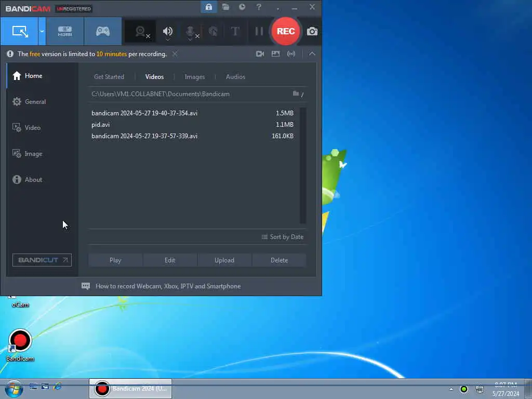Image resolution: width=532 pixels, height=399 pixels.
Task: Click the Play button
Action: [115, 260]
